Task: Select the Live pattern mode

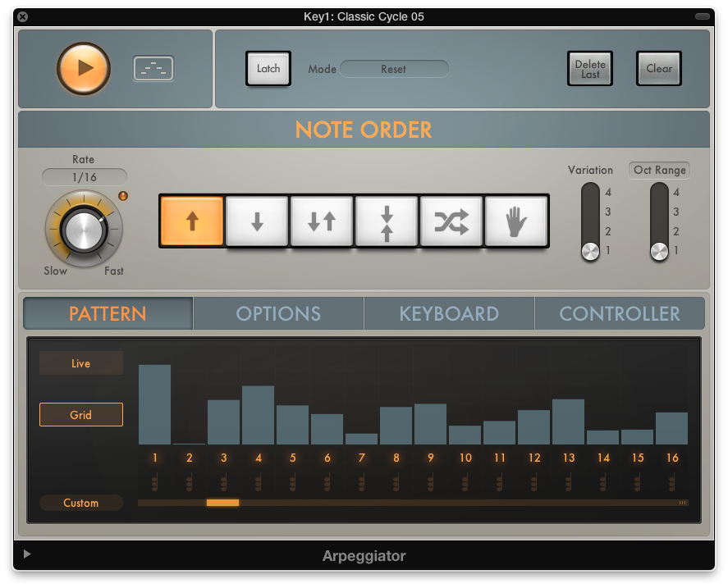Action: [x=81, y=363]
